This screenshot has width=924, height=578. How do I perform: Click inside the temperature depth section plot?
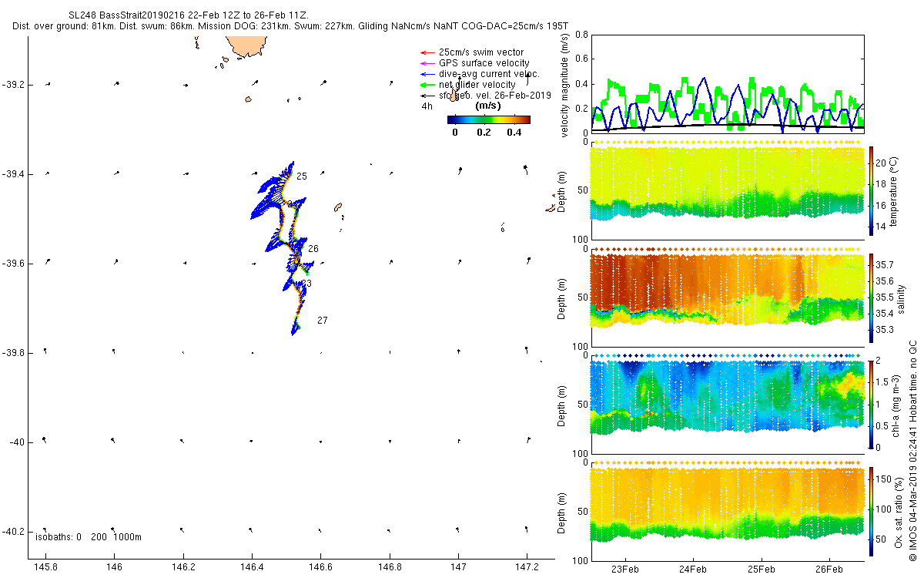727,190
